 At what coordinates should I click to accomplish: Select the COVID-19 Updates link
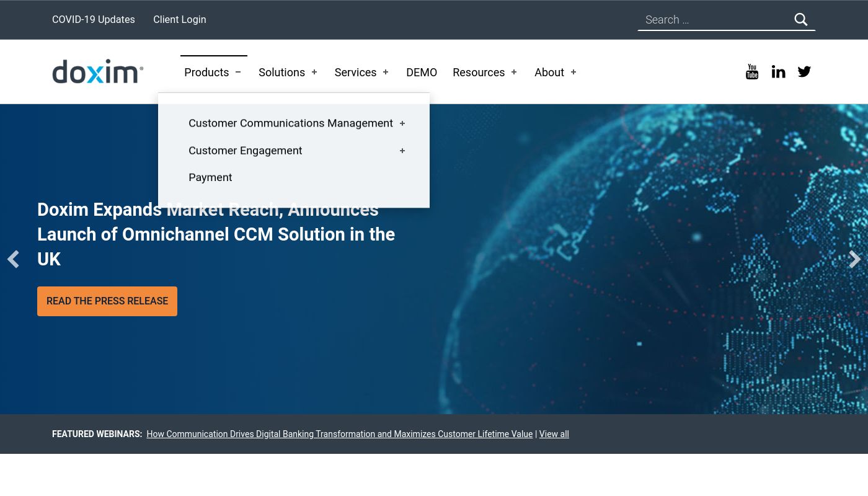(x=93, y=19)
